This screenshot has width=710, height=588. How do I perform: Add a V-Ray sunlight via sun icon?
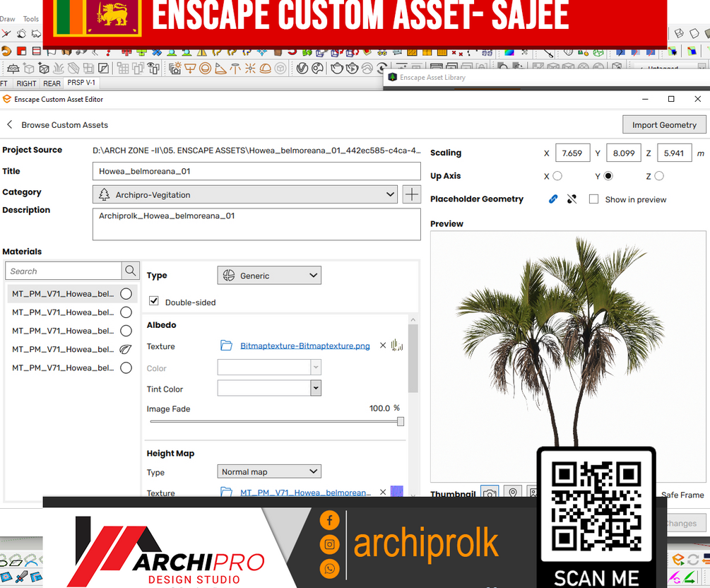coord(174,69)
